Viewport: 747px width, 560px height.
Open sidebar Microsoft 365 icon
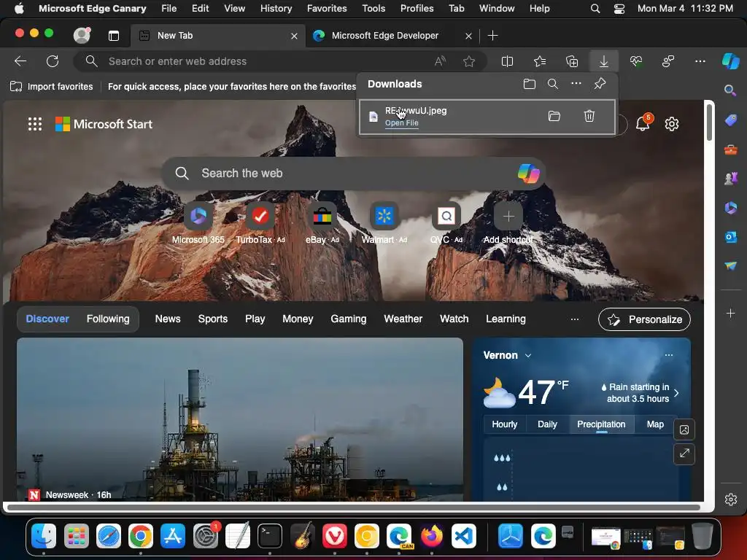(x=730, y=208)
